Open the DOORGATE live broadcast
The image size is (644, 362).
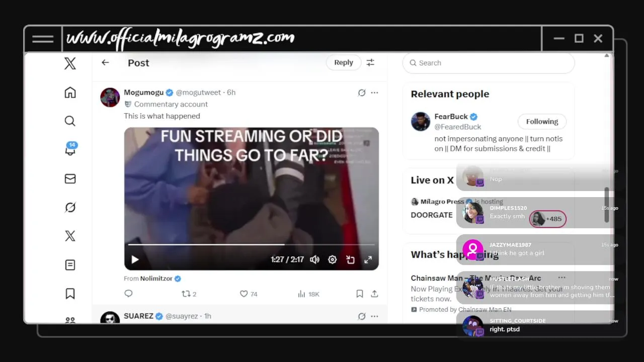coord(432,215)
